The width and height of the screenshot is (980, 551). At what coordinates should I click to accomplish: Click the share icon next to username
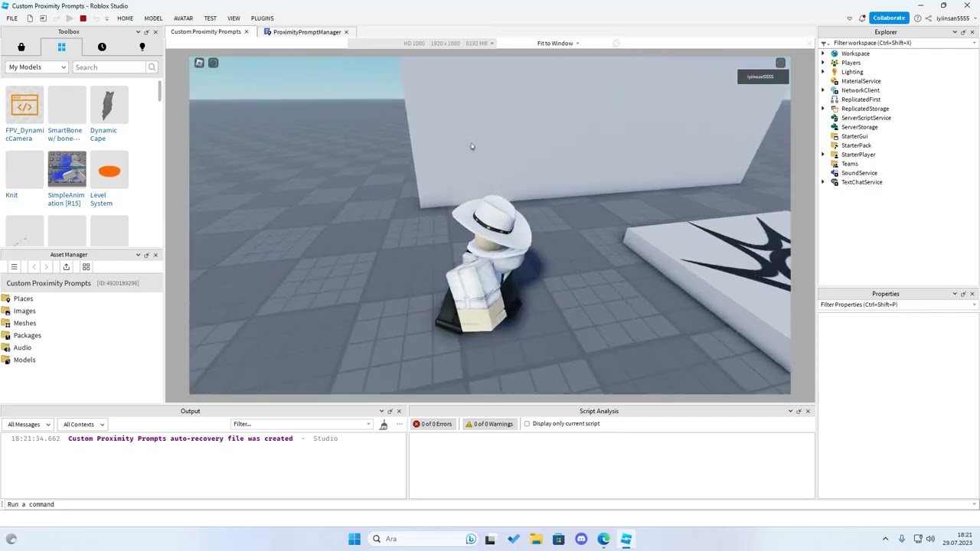coord(929,18)
